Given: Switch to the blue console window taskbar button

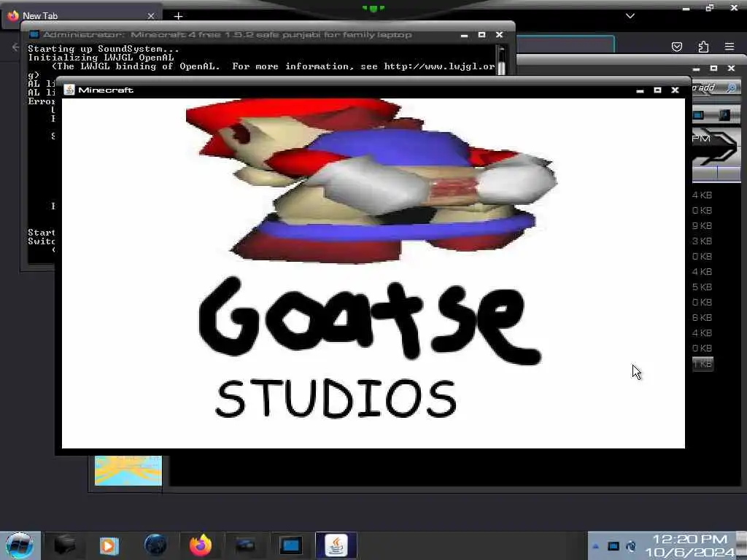Looking at the screenshot, I should 290,545.
